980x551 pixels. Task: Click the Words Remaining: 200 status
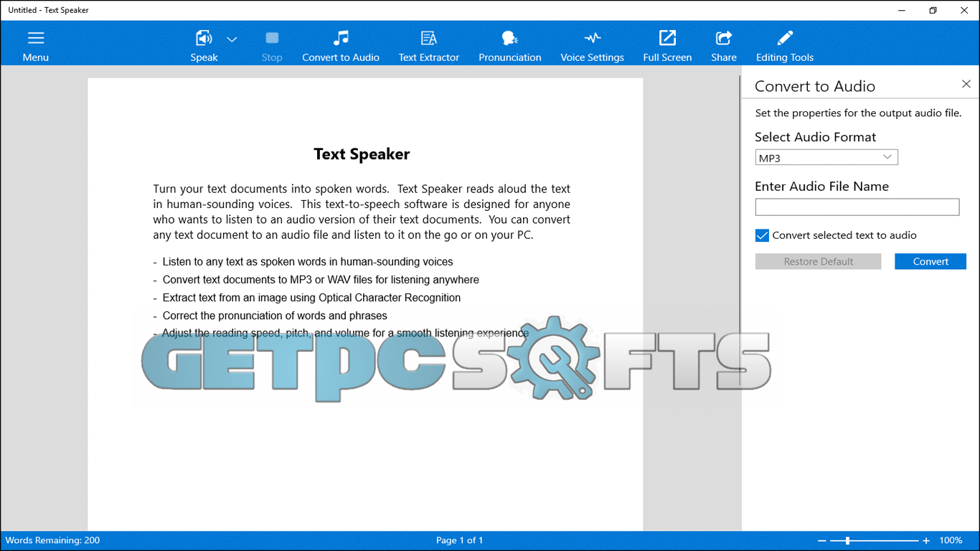coord(52,540)
